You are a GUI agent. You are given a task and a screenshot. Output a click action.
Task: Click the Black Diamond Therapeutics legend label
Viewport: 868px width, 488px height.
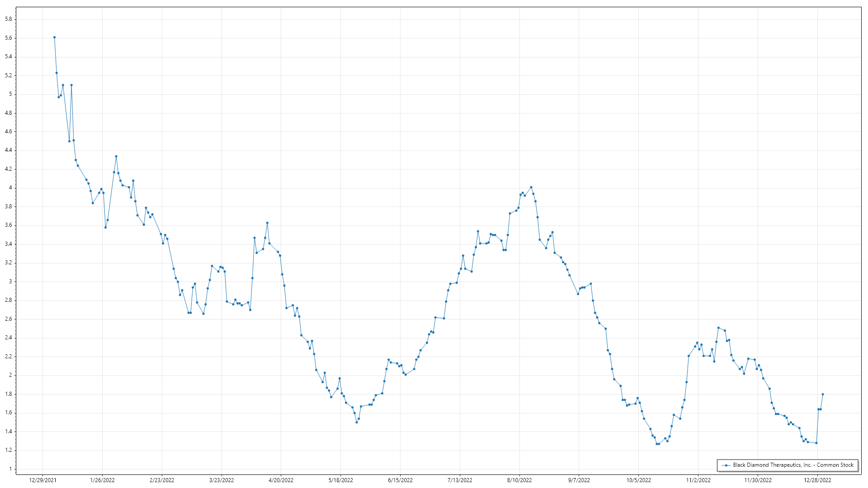click(793, 465)
